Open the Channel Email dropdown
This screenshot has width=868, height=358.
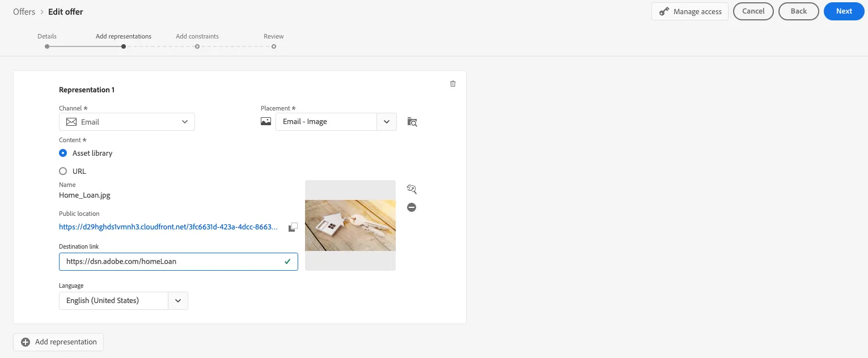coord(127,122)
